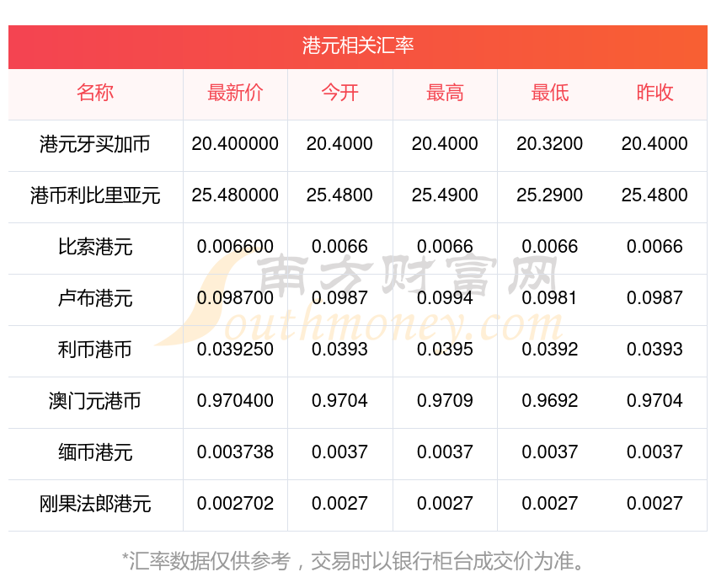
Task: Select 比索港元 最高 value 0.0066
Action: pos(445,247)
